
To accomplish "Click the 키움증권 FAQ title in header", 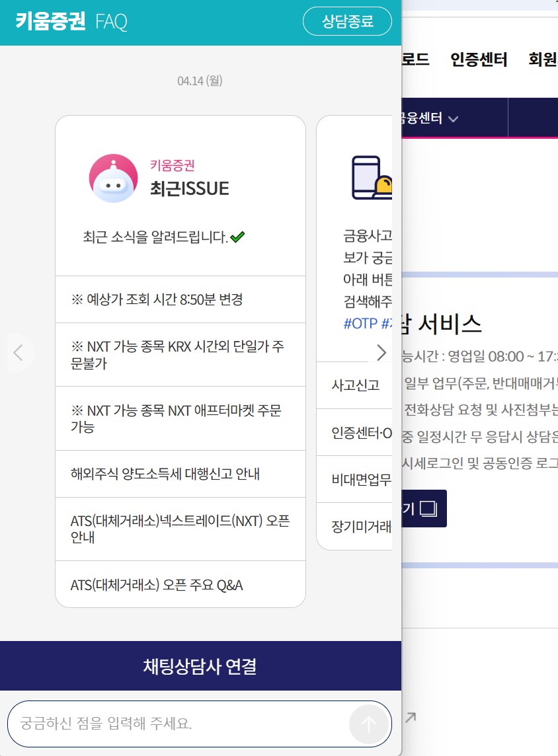I will pos(71,21).
